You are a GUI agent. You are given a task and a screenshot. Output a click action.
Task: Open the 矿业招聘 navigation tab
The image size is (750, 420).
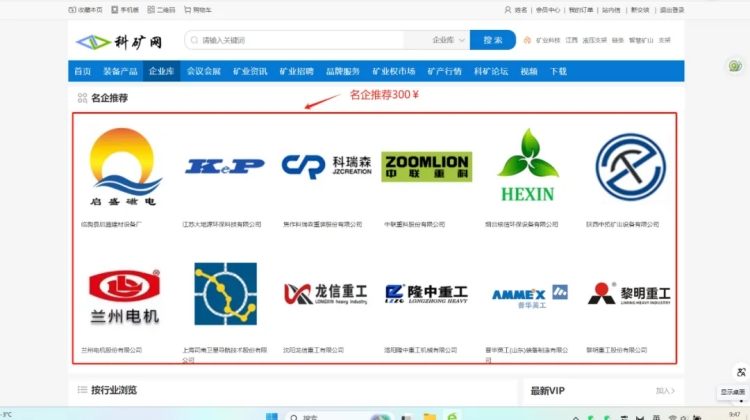[296, 72]
